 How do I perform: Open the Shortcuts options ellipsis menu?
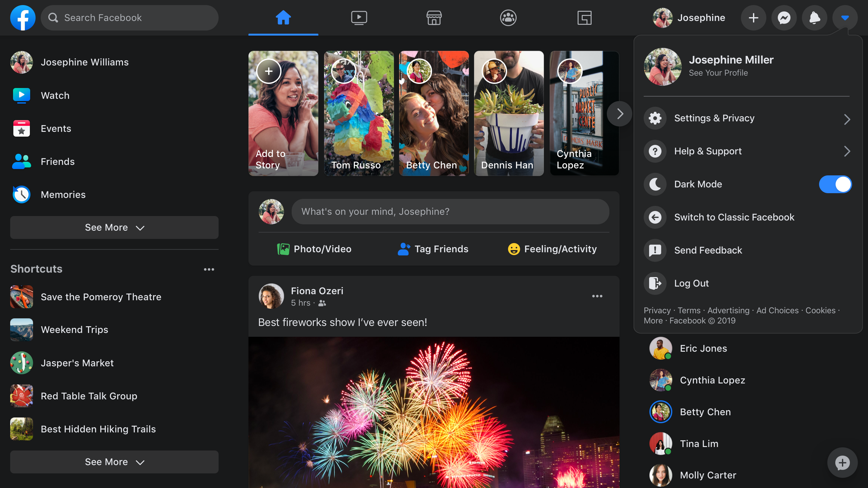coord(209,269)
